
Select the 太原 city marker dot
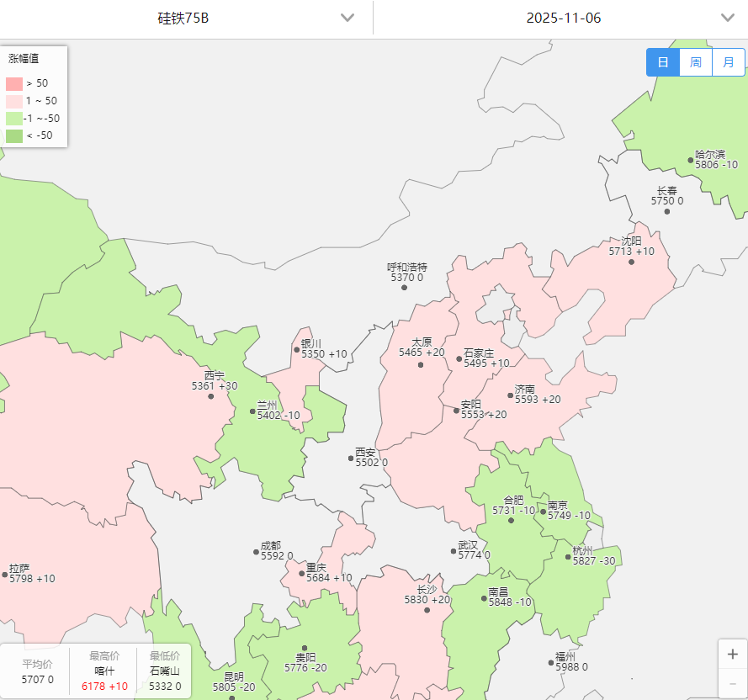click(x=420, y=365)
